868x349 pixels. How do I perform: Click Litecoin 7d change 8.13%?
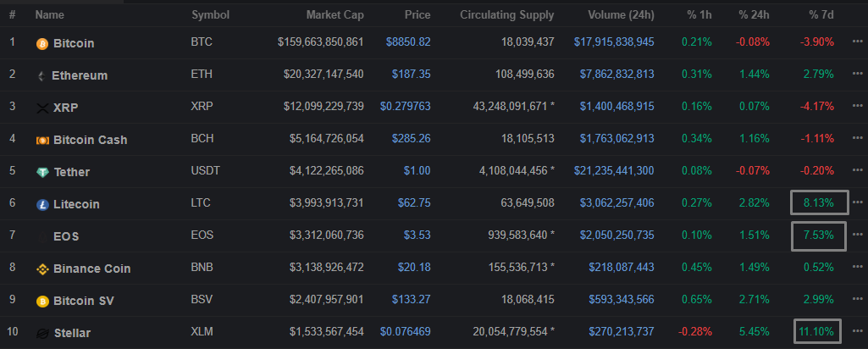click(x=819, y=202)
